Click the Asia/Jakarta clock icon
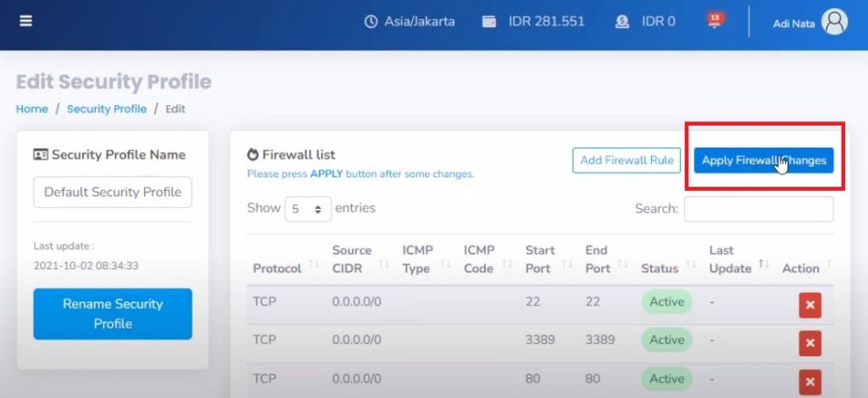 370,22
